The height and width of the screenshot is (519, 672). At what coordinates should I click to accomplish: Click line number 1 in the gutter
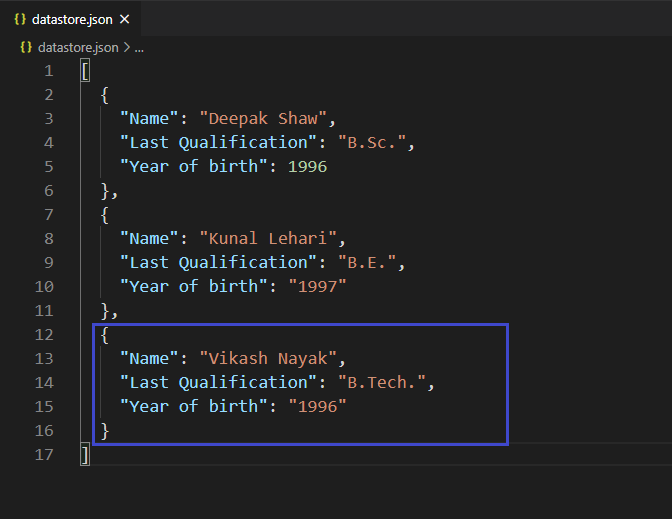point(48,71)
